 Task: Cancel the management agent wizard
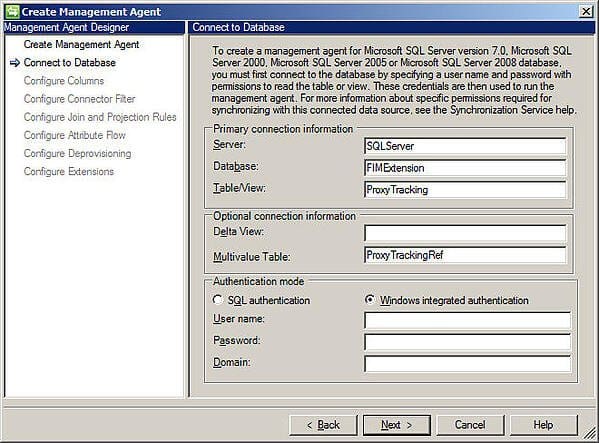click(470, 425)
